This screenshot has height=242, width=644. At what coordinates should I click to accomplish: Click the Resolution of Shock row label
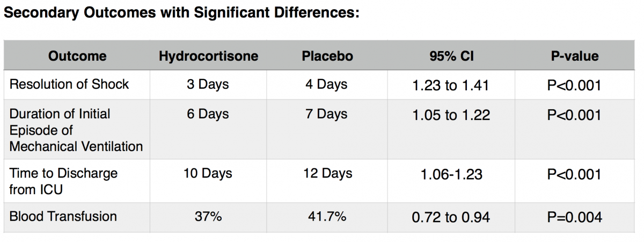tap(69, 84)
